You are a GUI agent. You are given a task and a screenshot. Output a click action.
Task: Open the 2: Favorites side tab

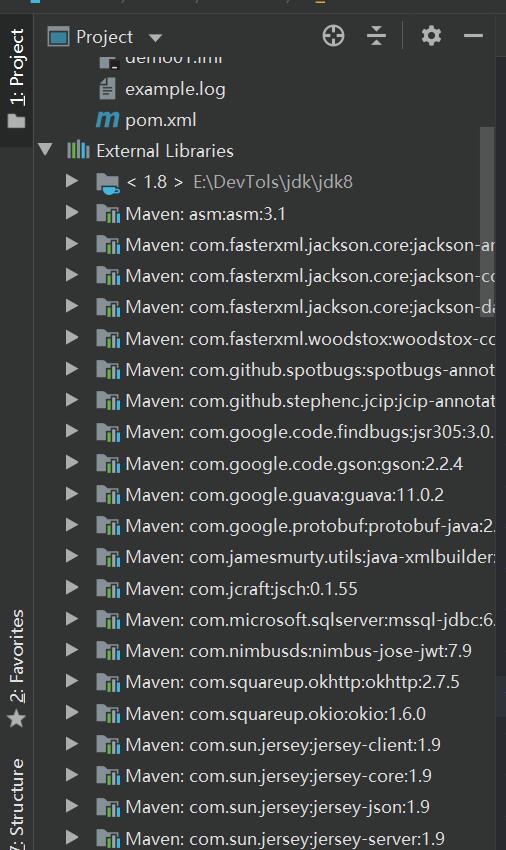[x=16, y=668]
